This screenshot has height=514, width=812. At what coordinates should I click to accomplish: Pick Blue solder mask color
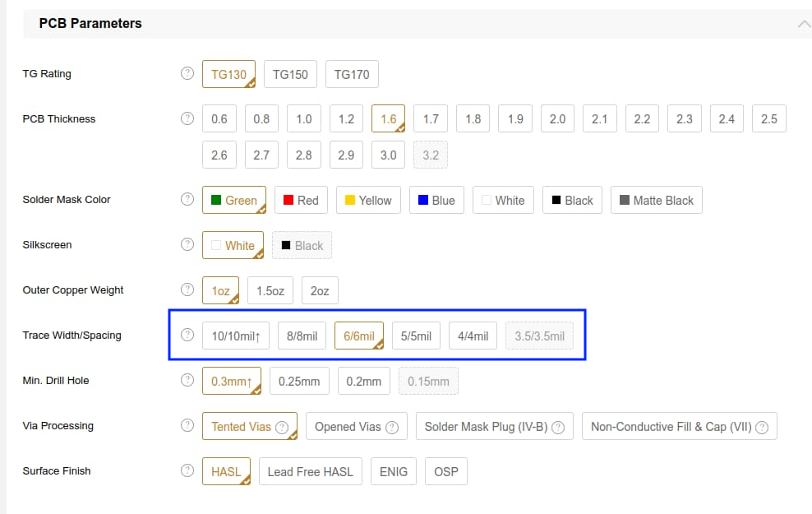tap(436, 200)
